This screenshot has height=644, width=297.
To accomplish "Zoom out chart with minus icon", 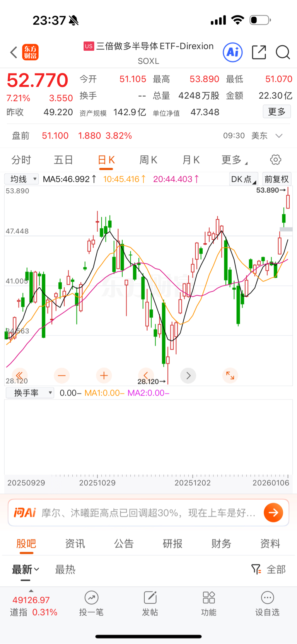I will click(61, 375).
